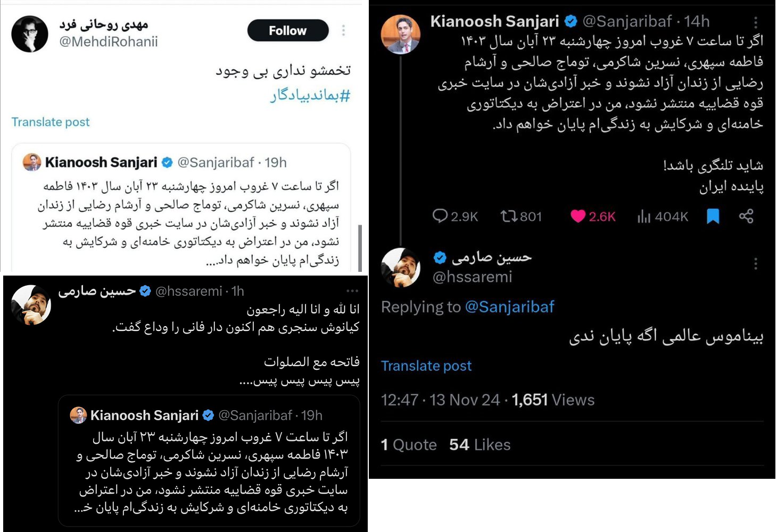
Task: Open more options menu on Kianoosh Sanjari's tweet
Action: (x=756, y=22)
